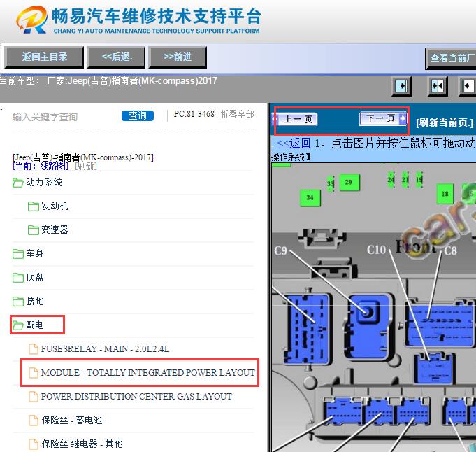Click the double-arrow split panel layout icon
Viewport: 476px width, 452px height.
coord(437,86)
